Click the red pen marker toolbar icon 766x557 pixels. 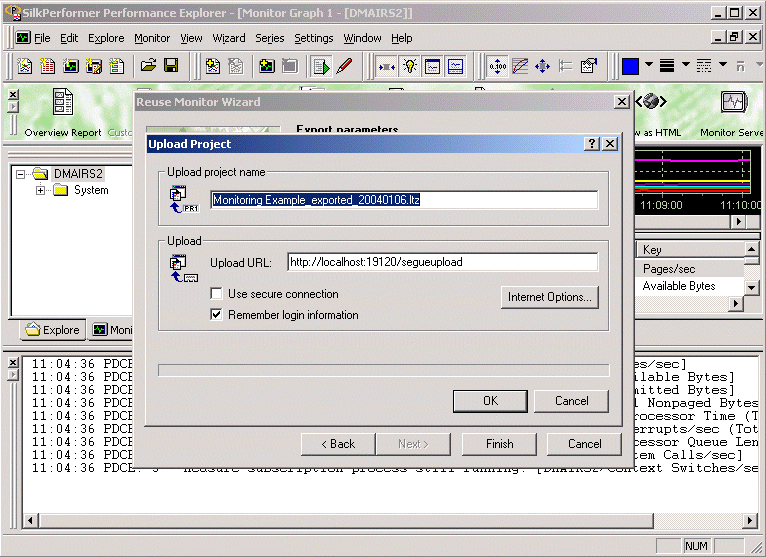344,66
